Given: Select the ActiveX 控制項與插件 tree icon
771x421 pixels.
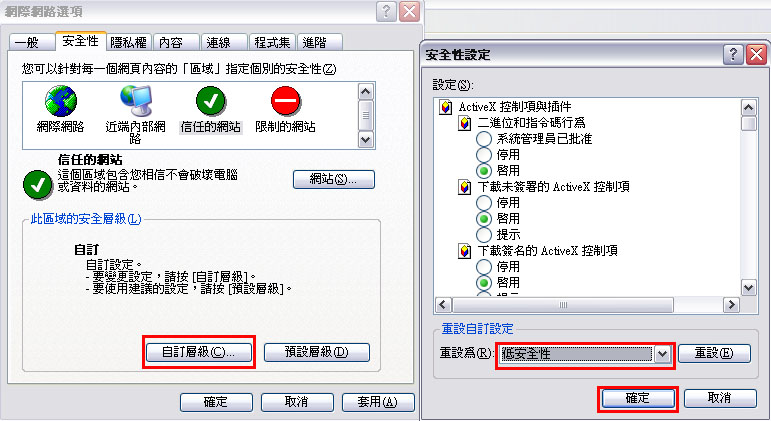Looking at the screenshot, I should pos(445,107).
